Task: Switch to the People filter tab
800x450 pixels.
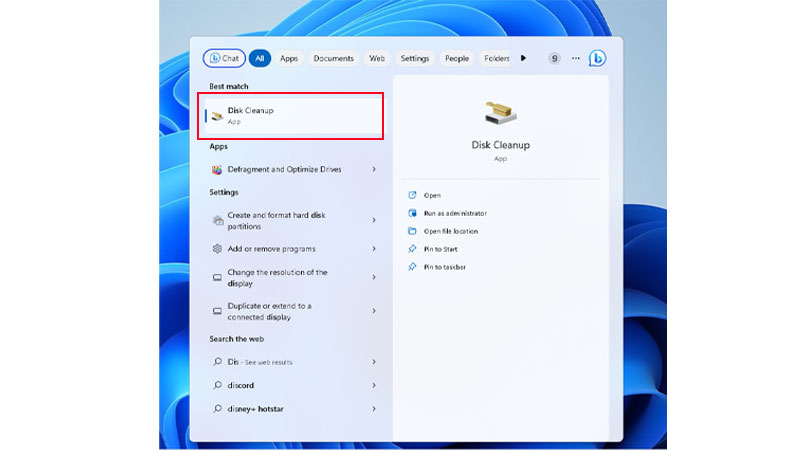Action: point(457,58)
